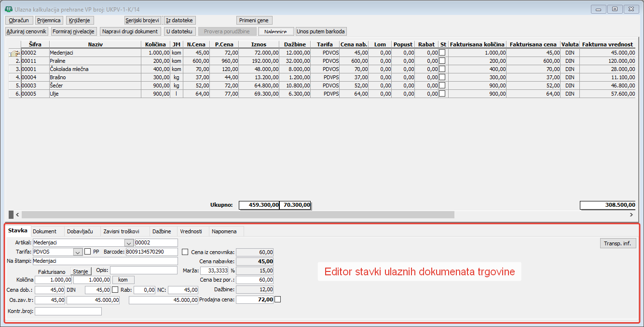Tick the checkbox beside Prodajna cena
Screen dimensions: 644x327
[x=277, y=299]
